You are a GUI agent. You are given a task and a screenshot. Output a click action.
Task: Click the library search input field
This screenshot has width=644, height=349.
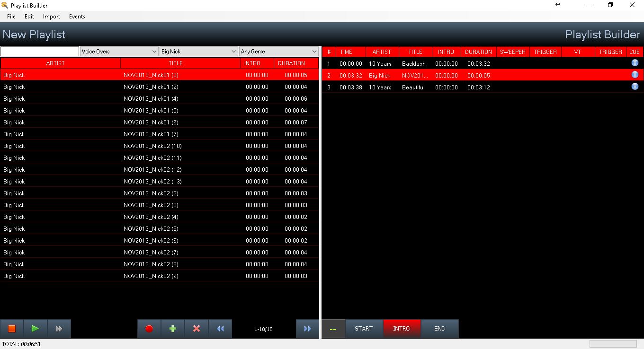pos(40,52)
